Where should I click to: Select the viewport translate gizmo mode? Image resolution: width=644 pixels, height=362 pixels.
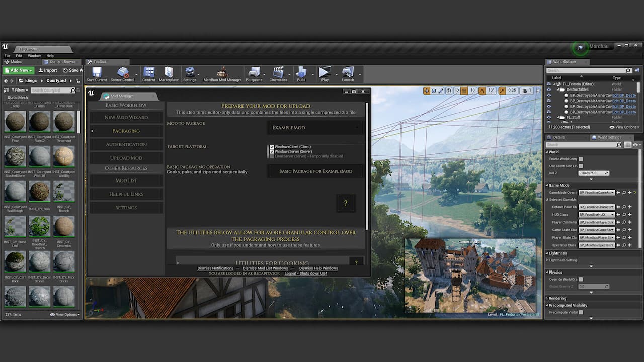coord(427,90)
